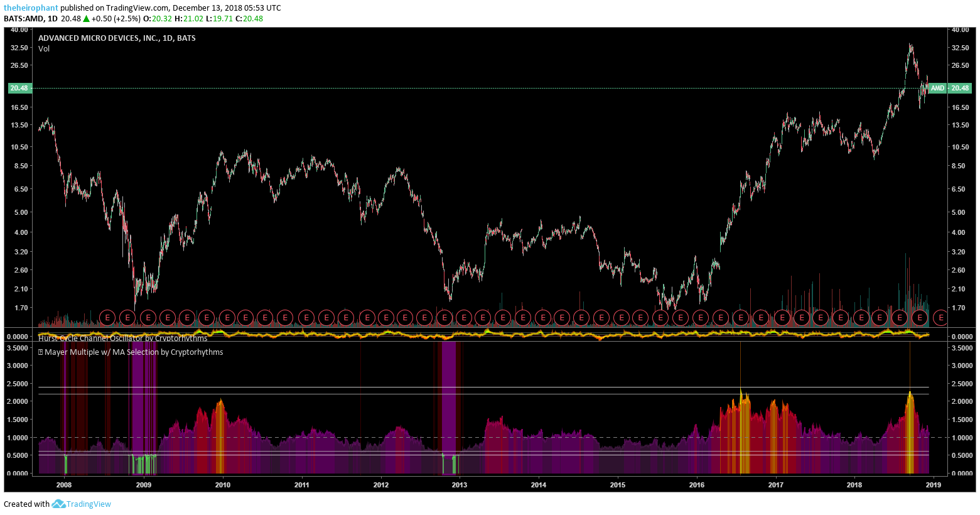980x515 pixels.
Task: Click 13.50 on the left price axis
Action: tap(19, 125)
